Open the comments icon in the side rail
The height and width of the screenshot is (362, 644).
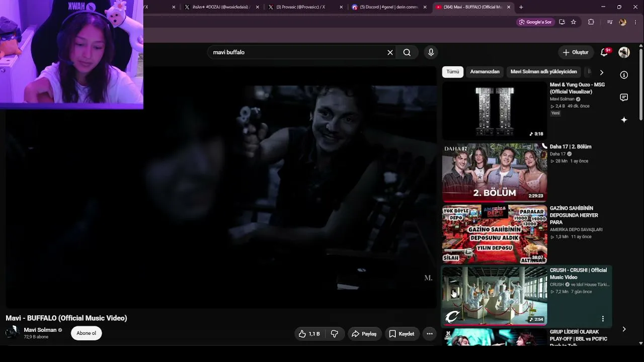(x=624, y=98)
